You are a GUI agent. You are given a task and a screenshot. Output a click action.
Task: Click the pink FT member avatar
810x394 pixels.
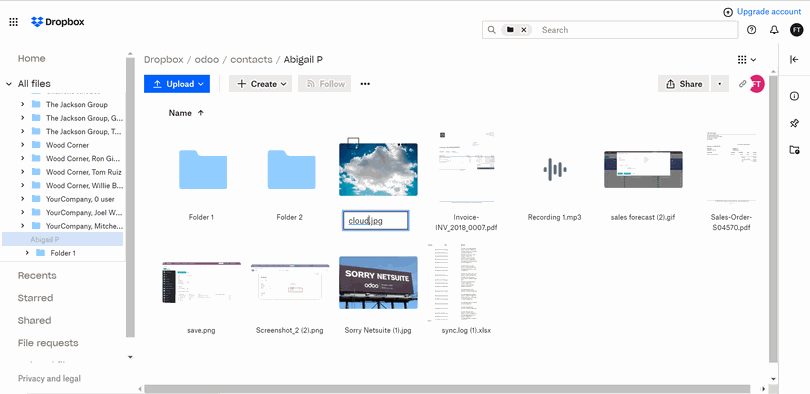[757, 84]
